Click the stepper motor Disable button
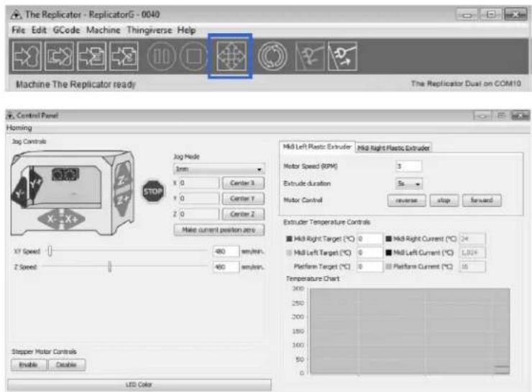This screenshot has width=532, height=392. click(66, 365)
